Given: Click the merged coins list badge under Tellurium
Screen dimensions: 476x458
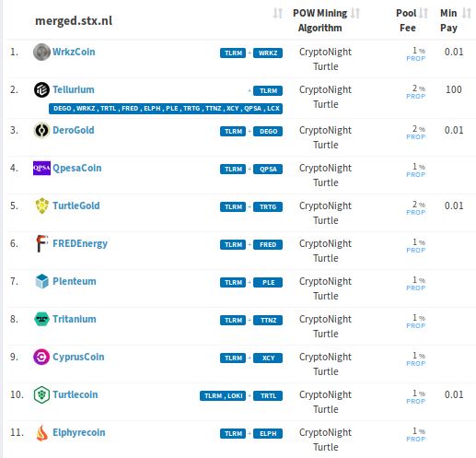Looking at the screenshot, I should click(x=166, y=109).
